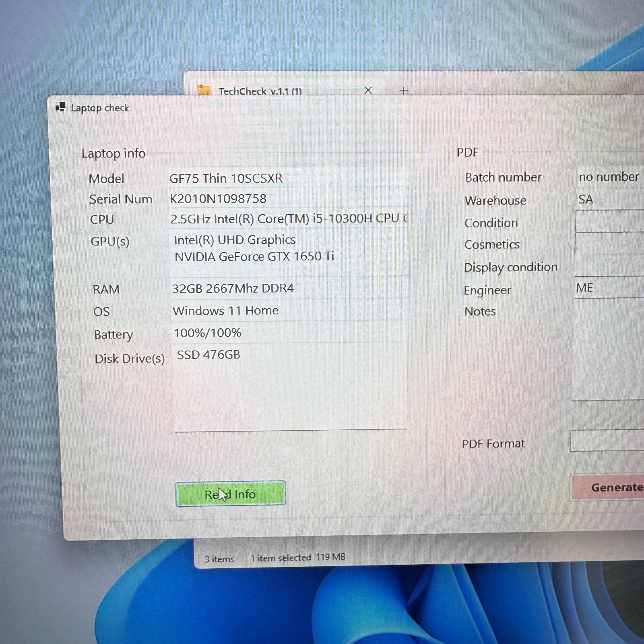Click the '3 items' status bar text
Image resolution: width=644 pixels, height=644 pixels.
219,559
